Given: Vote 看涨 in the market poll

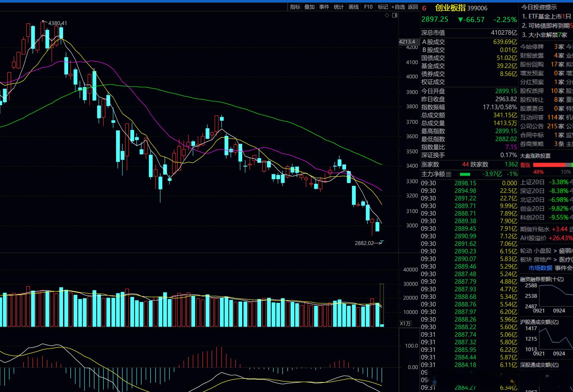Looking at the screenshot, I should point(525,165).
